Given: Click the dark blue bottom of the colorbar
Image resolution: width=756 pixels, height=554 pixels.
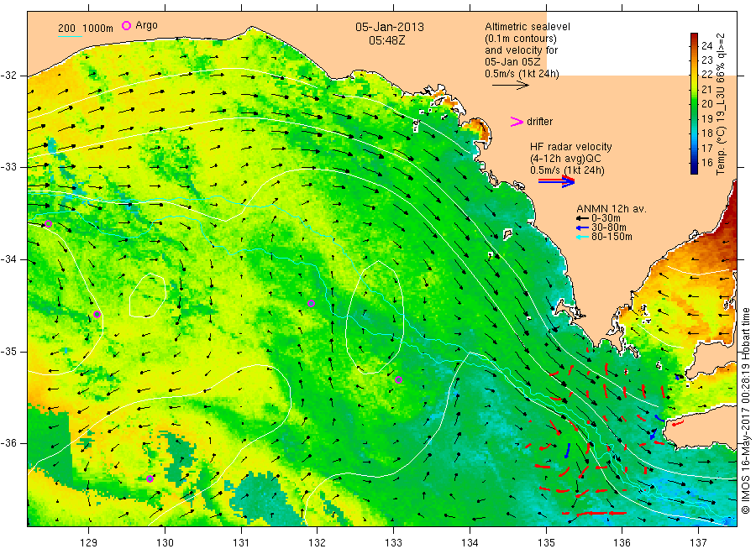Looking at the screenshot, I should tap(694, 169).
